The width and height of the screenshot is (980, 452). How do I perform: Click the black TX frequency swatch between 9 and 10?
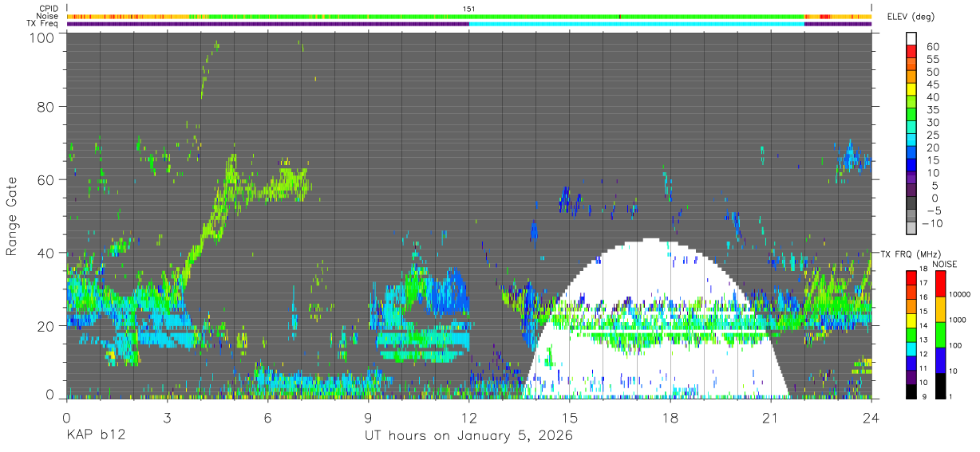click(911, 390)
